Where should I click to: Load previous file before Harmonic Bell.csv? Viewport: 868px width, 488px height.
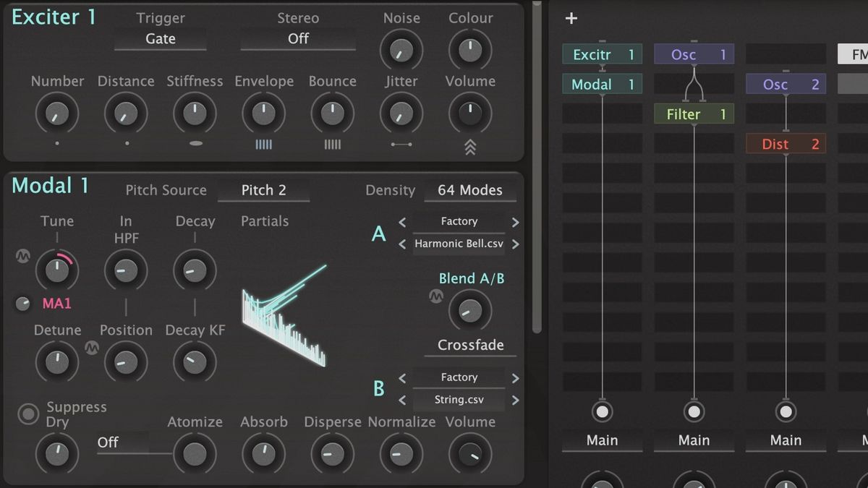tap(403, 244)
